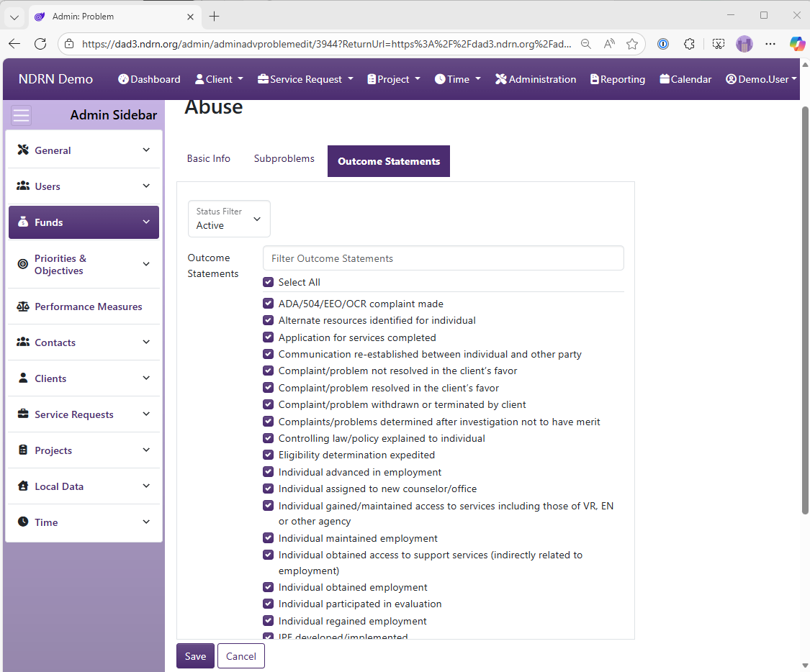The image size is (810, 672).
Task: Click the Time clock icon in sidebar
Action: tap(23, 522)
